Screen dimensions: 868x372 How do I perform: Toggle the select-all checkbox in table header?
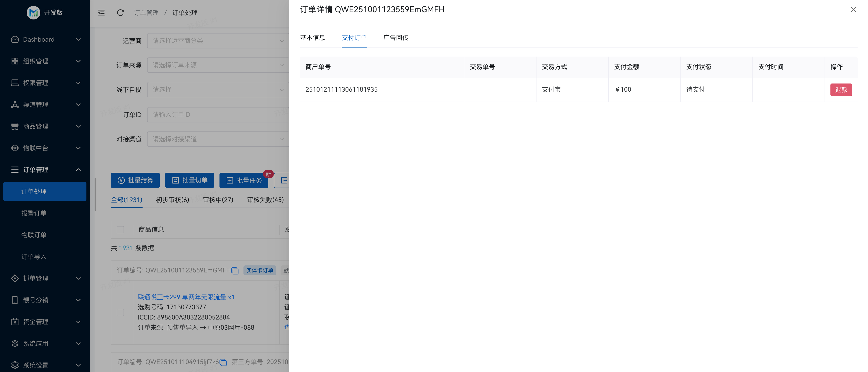point(120,229)
